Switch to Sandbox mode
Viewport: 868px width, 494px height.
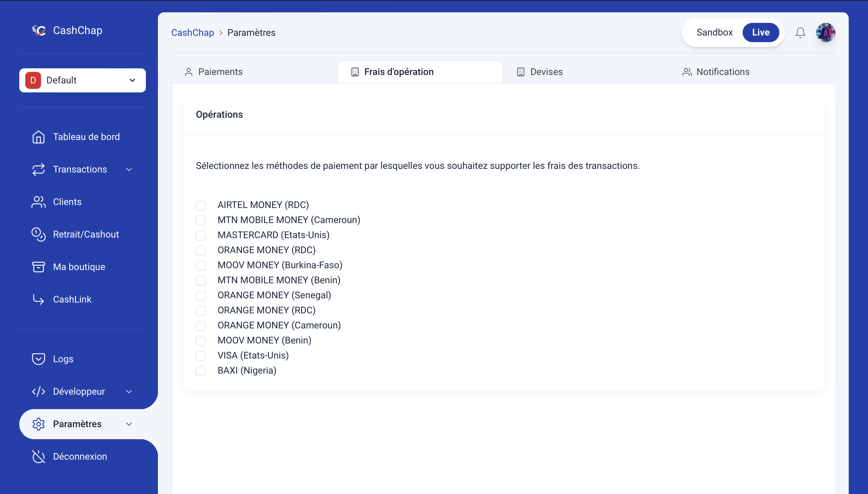pyautogui.click(x=714, y=33)
